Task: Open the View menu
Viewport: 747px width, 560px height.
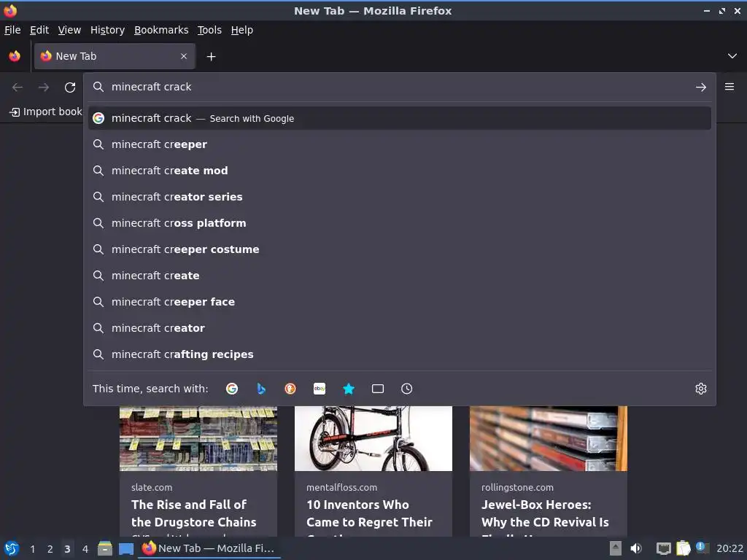Action: coord(69,30)
